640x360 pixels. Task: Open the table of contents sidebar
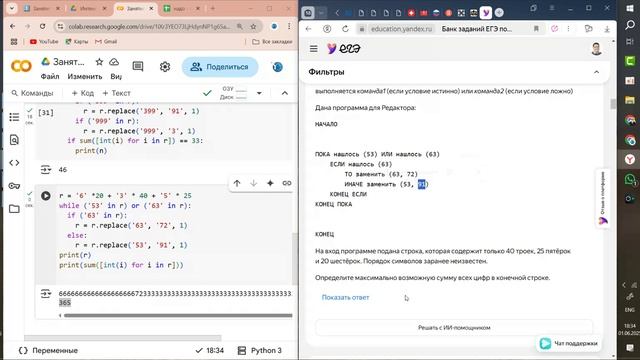point(14,117)
